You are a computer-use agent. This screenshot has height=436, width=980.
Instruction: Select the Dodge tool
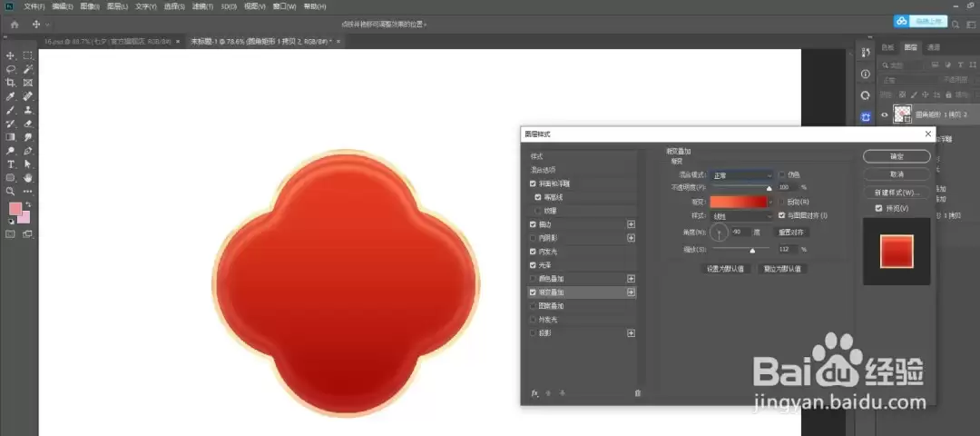click(x=11, y=151)
